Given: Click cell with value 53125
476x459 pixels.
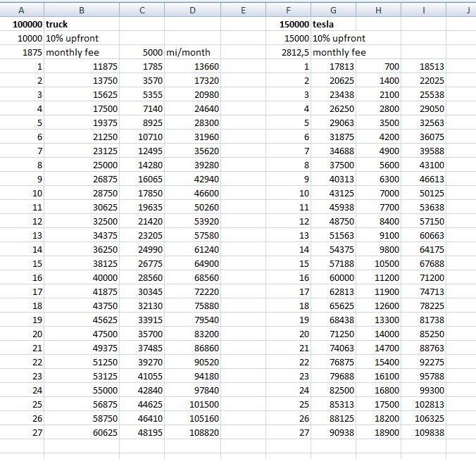Looking at the screenshot, I should 82,376.
